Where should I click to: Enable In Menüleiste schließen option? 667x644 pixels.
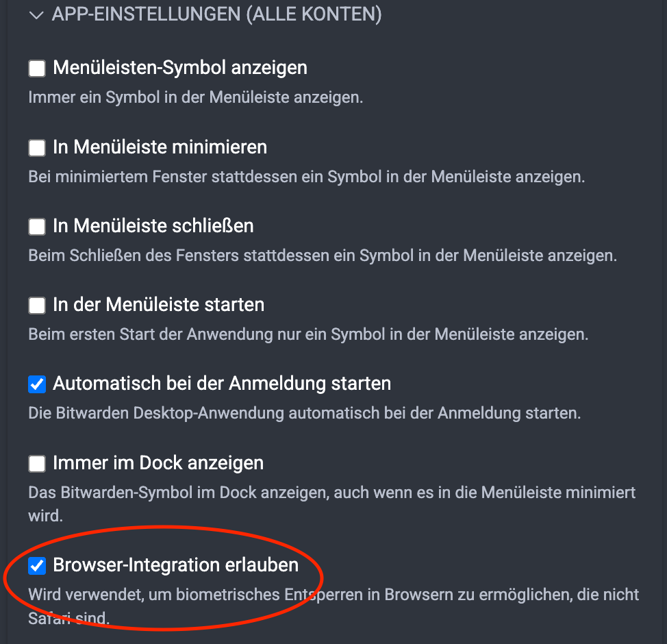[x=36, y=226]
